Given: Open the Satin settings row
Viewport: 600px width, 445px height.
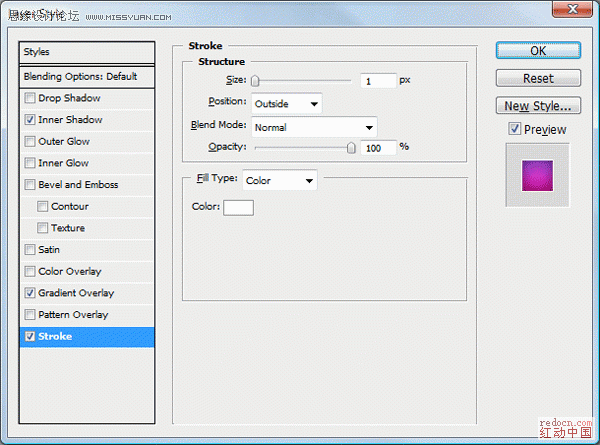Looking at the screenshot, I should tap(87, 250).
